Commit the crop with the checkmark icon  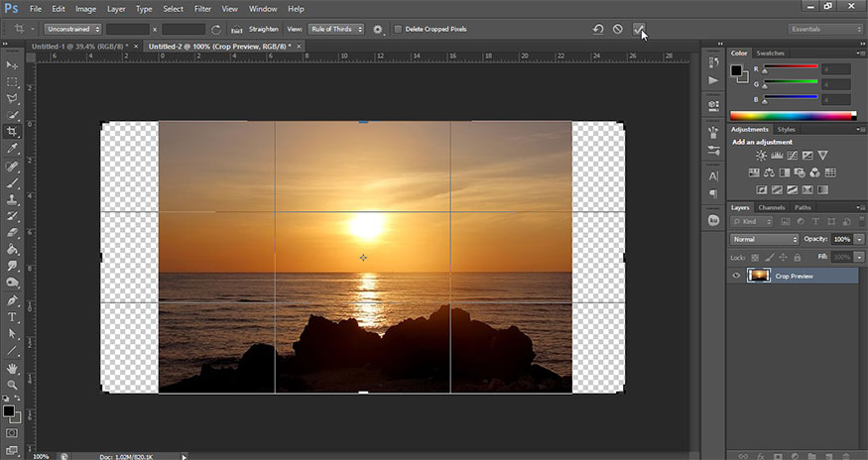click(x=638, y=30)
